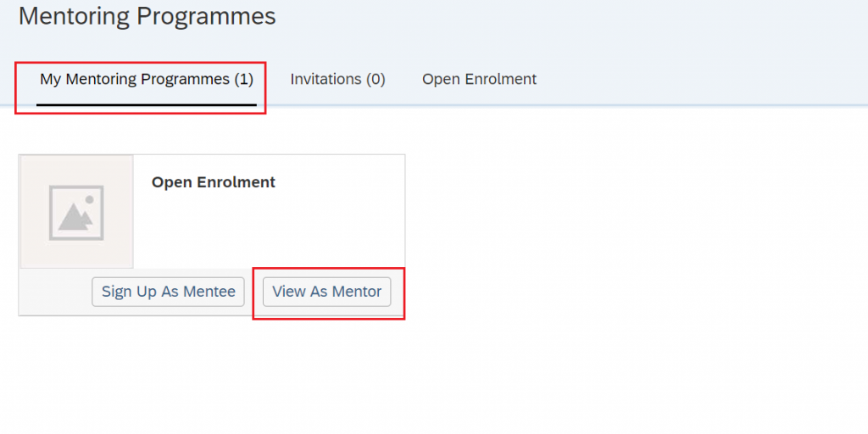
Task: Open the Open Enrolment programme card title
Action: point(213,182)
